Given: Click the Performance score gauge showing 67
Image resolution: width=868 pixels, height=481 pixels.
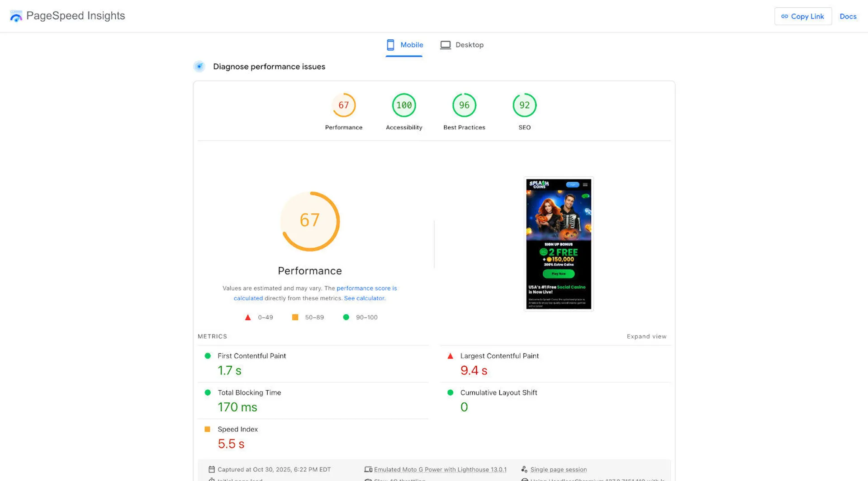Looking at the screenshot, I should coord(310,221).
